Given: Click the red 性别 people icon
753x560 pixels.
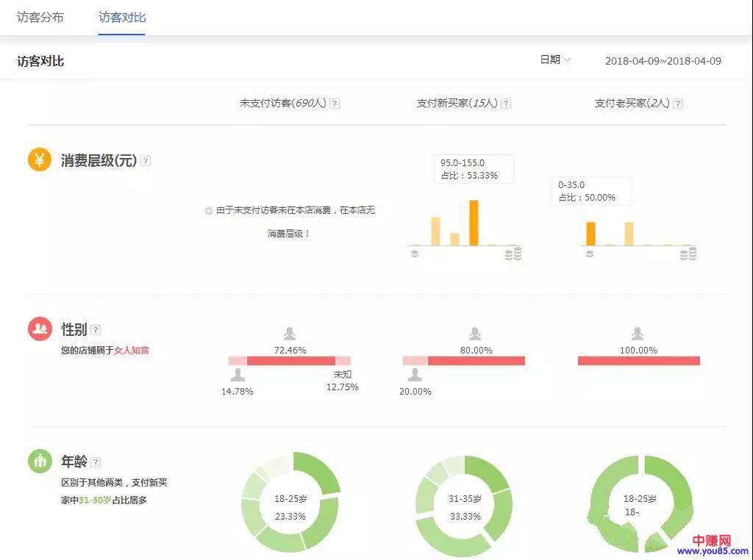Looking at the screenshot, I should coord(40,329).
